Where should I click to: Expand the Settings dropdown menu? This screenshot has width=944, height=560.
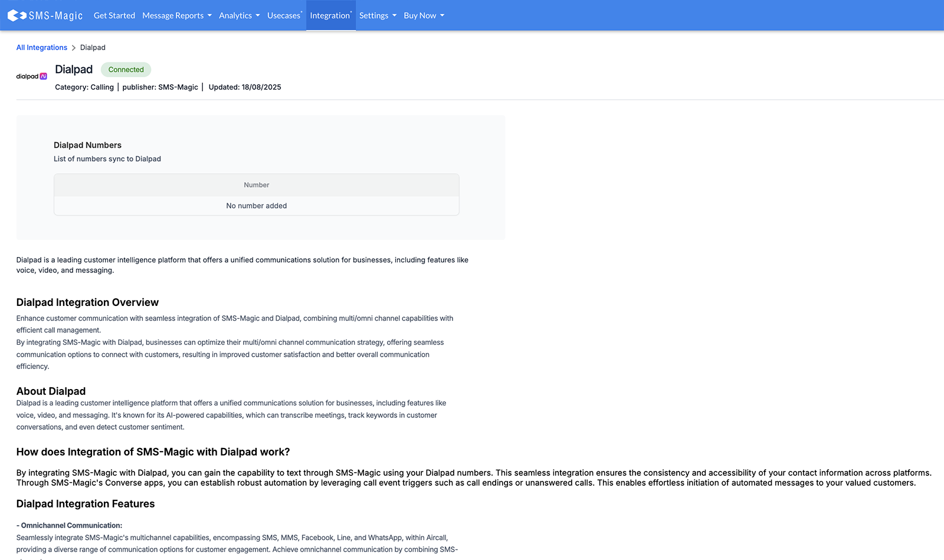[x=378, y=15]
